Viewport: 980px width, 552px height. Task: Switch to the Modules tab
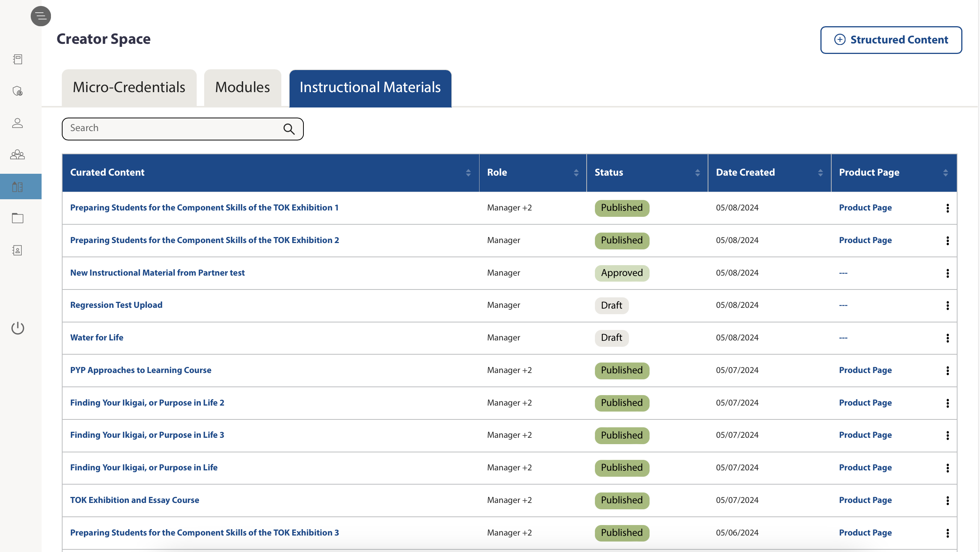(x=242, y=88)
